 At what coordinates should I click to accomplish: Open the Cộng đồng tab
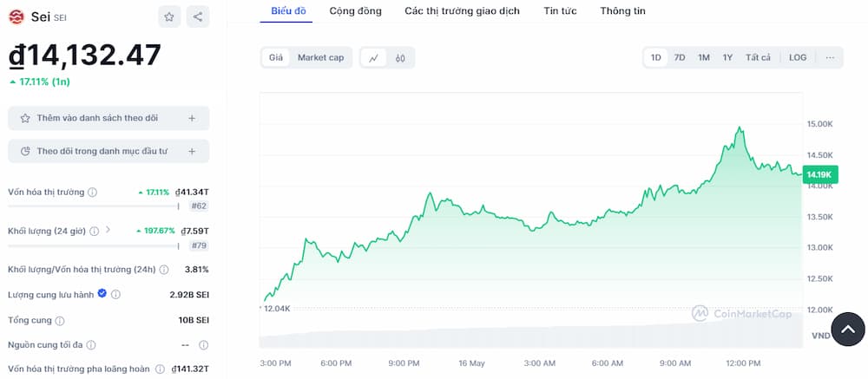click(x=355, y=11)
